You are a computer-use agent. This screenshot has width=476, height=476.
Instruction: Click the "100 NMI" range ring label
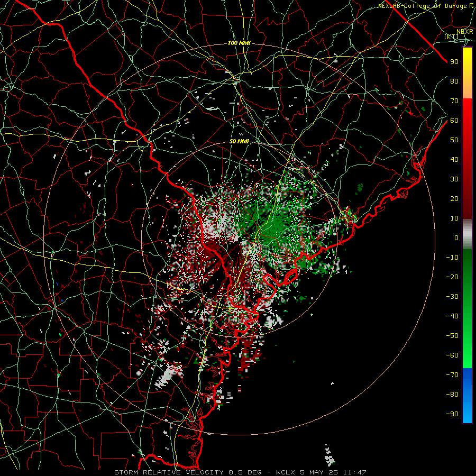point(239,43)
